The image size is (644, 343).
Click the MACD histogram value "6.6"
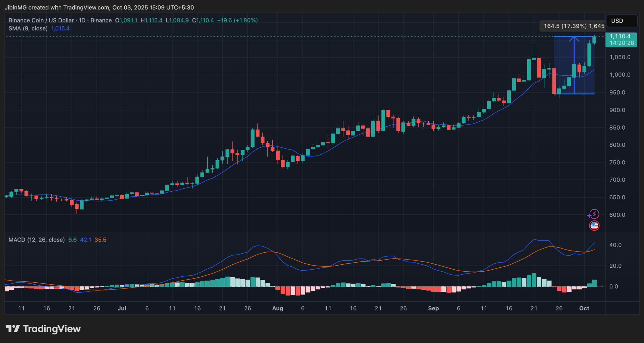coord(72,240)
